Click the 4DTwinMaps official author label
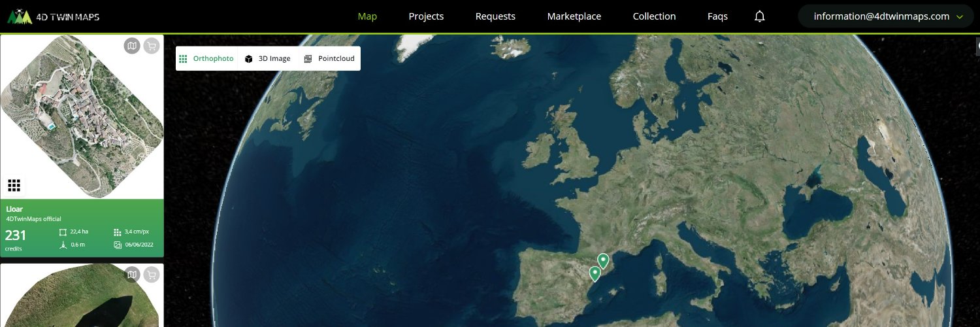Viewport: 980px width, 327px height. pos(33,218)
